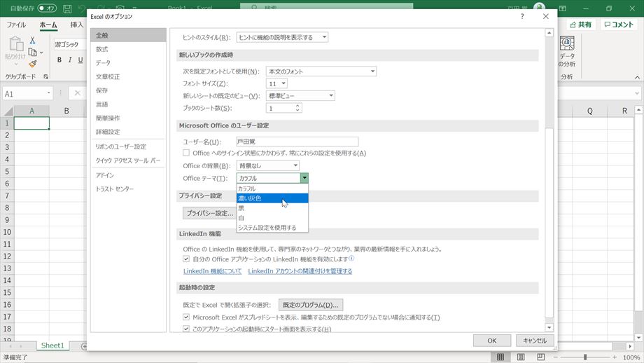This screenshot has width=644, height=363.
Task: Click the Default Programs button
Action: pos(311,305)
